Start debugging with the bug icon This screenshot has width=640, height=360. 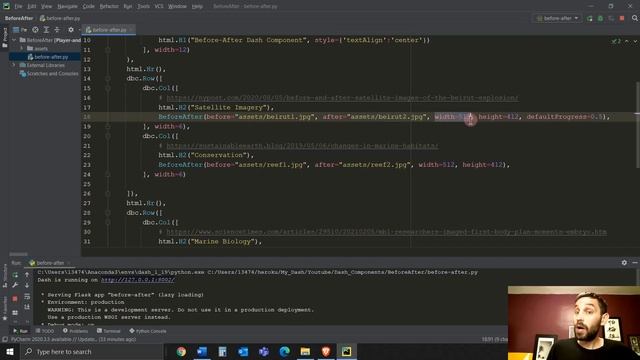pos(600,18)
